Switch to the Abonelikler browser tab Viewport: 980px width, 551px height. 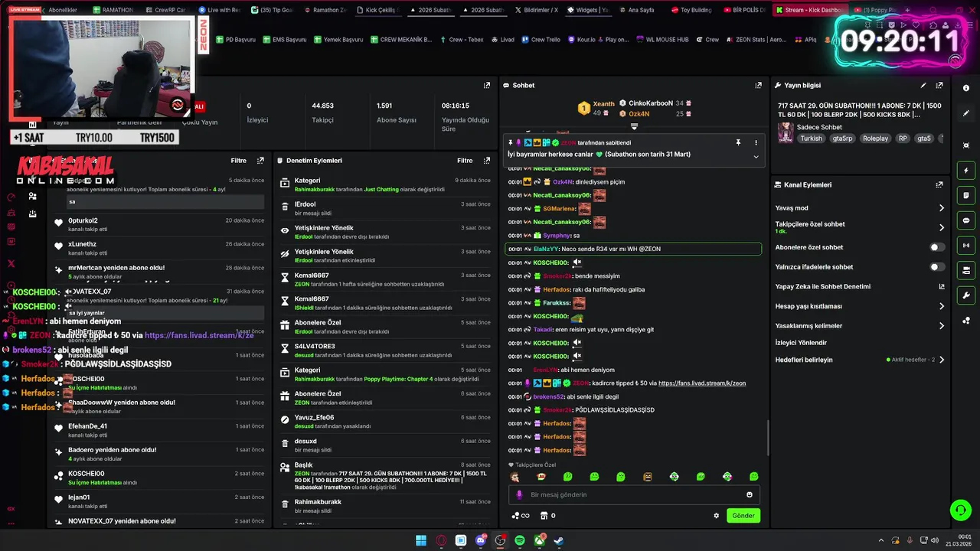(x=61, y=10)
